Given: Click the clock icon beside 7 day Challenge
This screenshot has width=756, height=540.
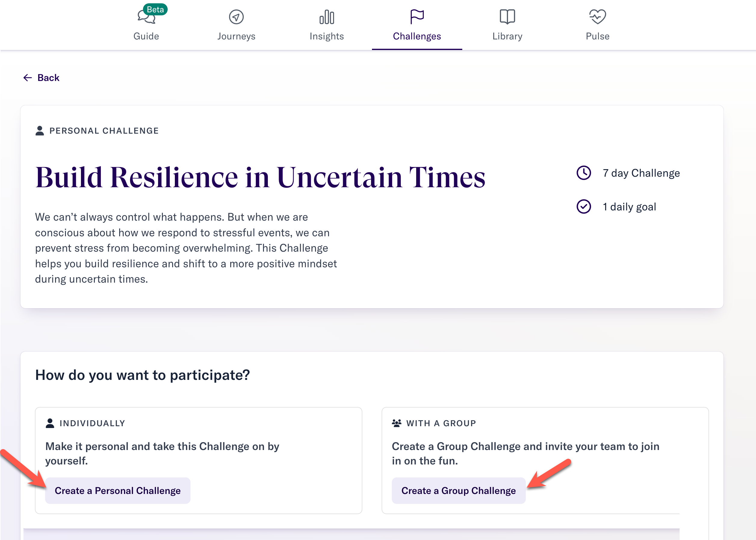Looking at the screenshot, I should coord(584,173).
